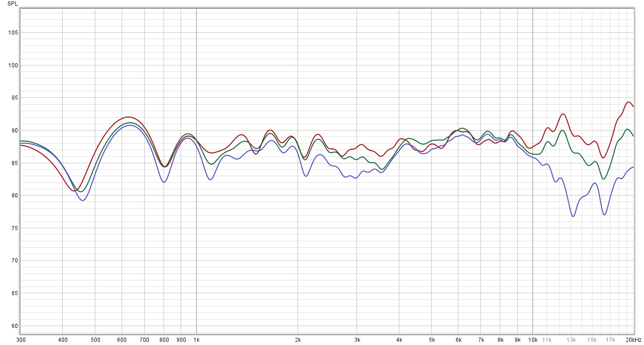Viewport: 644px width, 345px height.
Task: Click the SPL axis title label
Action: coord(13,4)
